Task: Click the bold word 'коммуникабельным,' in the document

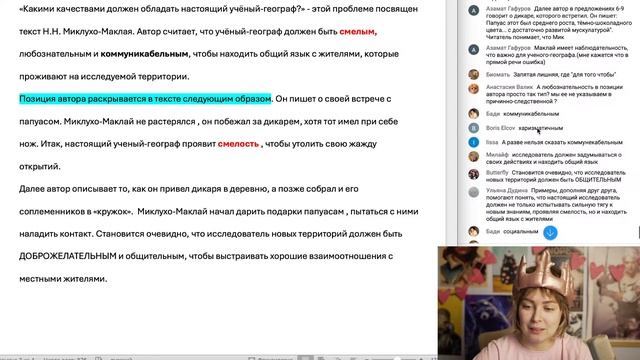Action: [x=145, y=54]
